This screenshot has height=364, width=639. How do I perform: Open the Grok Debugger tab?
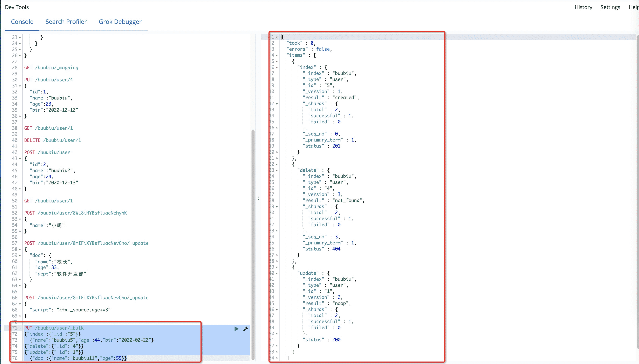point(120,22)
